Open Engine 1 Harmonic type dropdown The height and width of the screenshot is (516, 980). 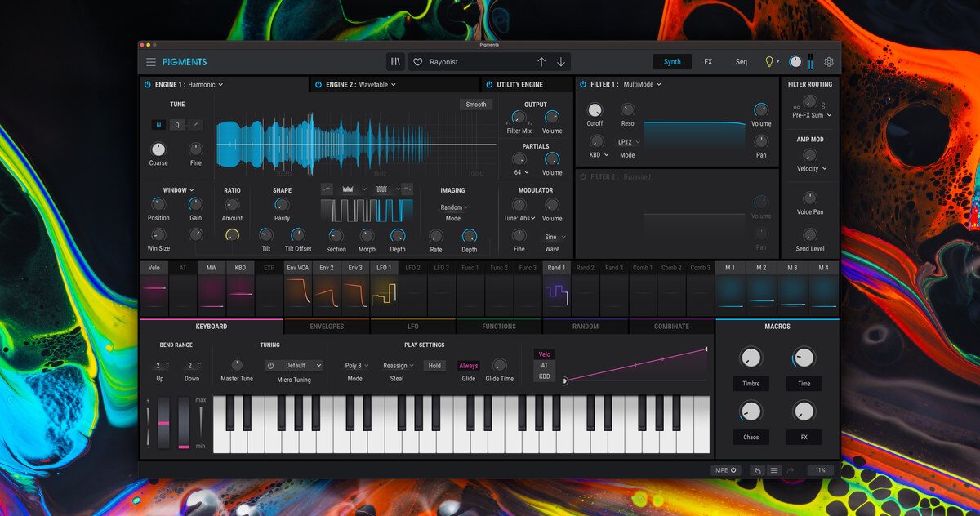(x=205, y=84)
